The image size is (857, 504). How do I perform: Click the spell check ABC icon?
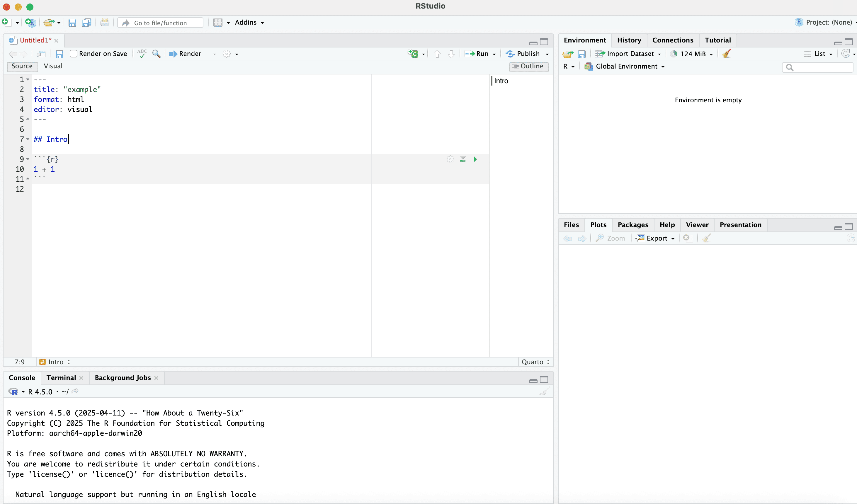[x=142, y=54]
